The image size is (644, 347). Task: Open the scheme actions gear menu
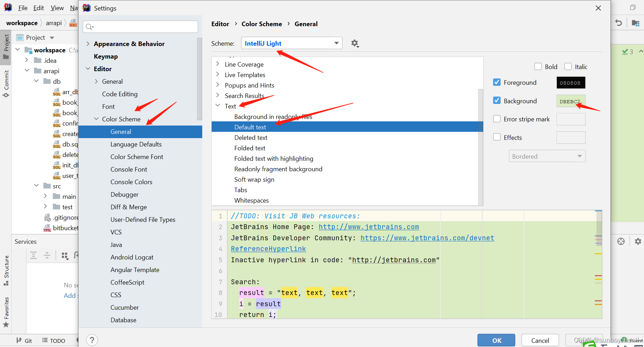[x=355, y=43]
